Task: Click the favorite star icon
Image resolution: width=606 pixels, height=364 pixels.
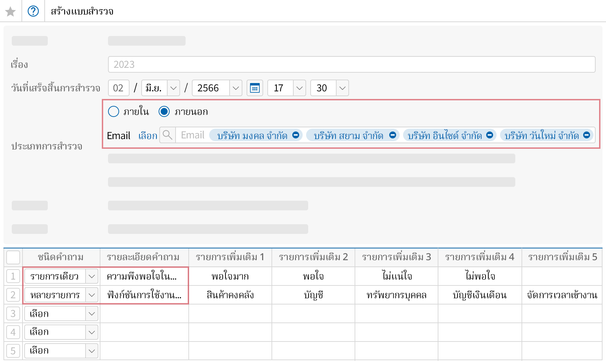Action: click(x=10, y=12)
